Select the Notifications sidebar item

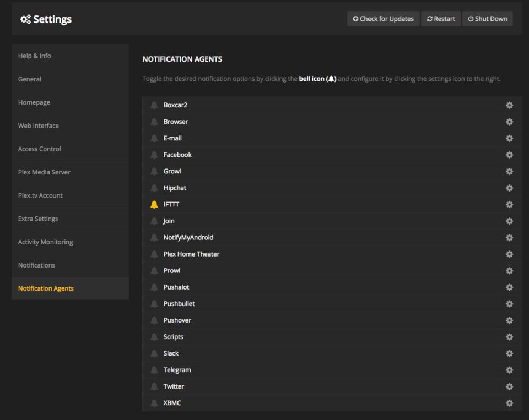(36, 265)
